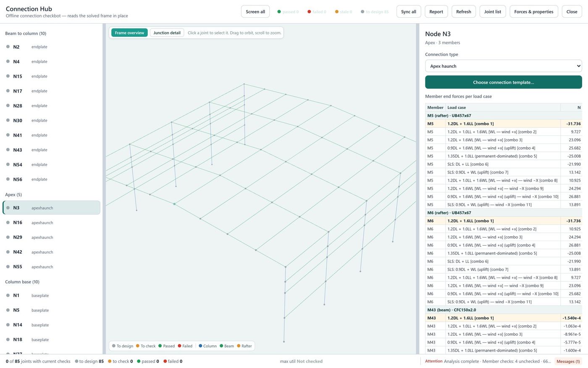Viewport: 588px width, 368px height.
Task: Select joint N29 apexhaunch
Action: (x=51, y=237)
